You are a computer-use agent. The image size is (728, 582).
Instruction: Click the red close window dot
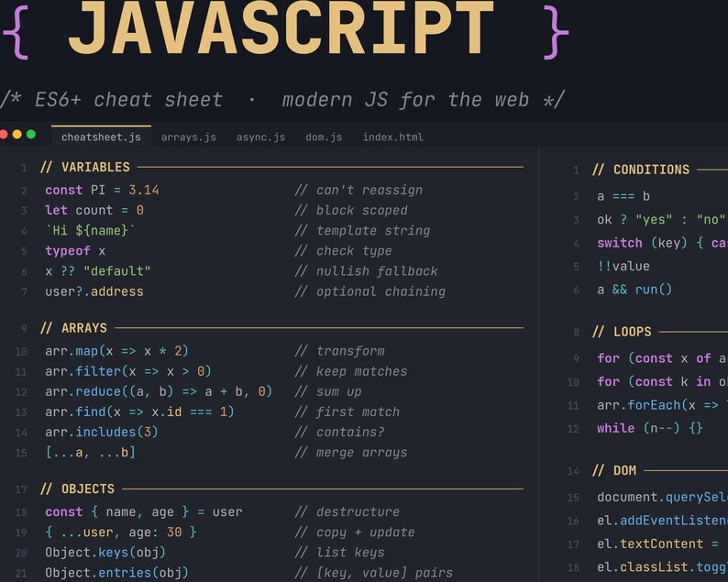click(3, 134)
